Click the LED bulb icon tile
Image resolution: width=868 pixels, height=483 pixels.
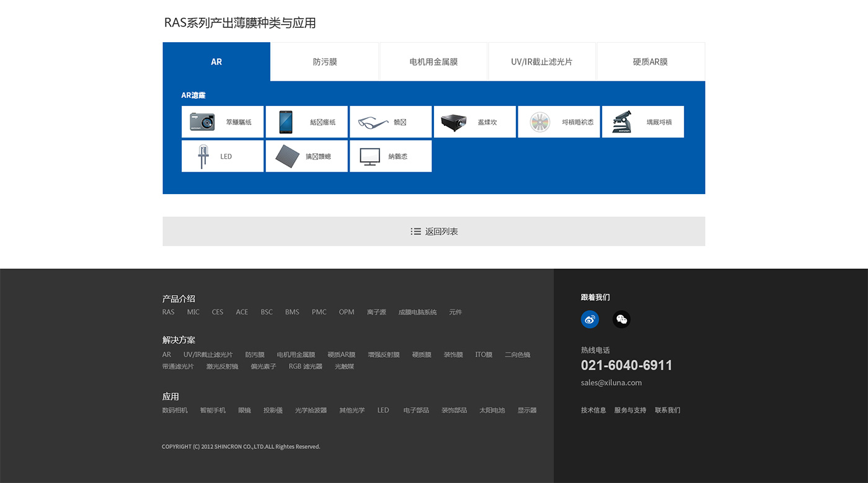[222, 156]
